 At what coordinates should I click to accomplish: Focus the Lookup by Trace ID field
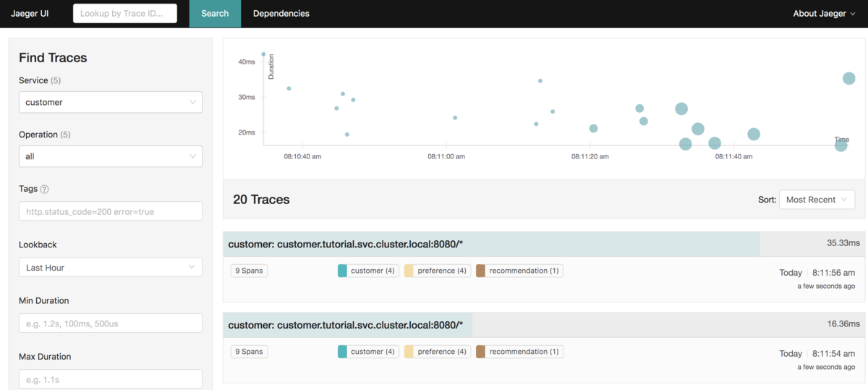(x=125, y=14)
